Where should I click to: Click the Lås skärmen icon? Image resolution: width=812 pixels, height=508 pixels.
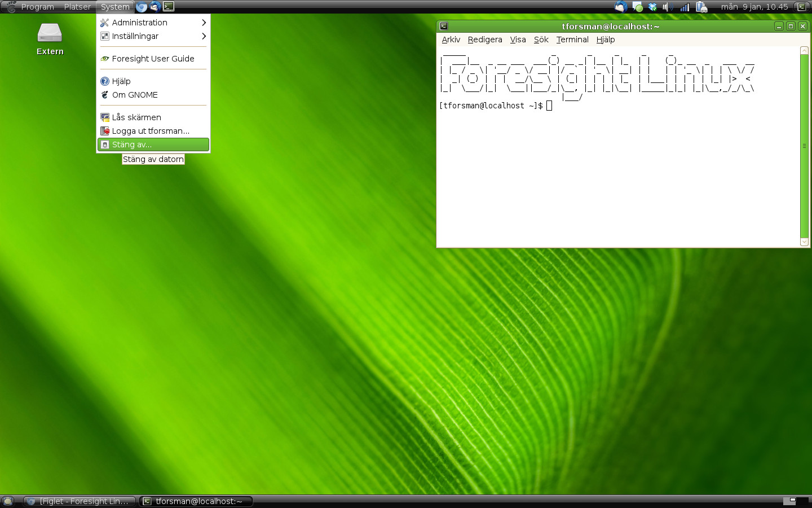[x=104, y=117]
